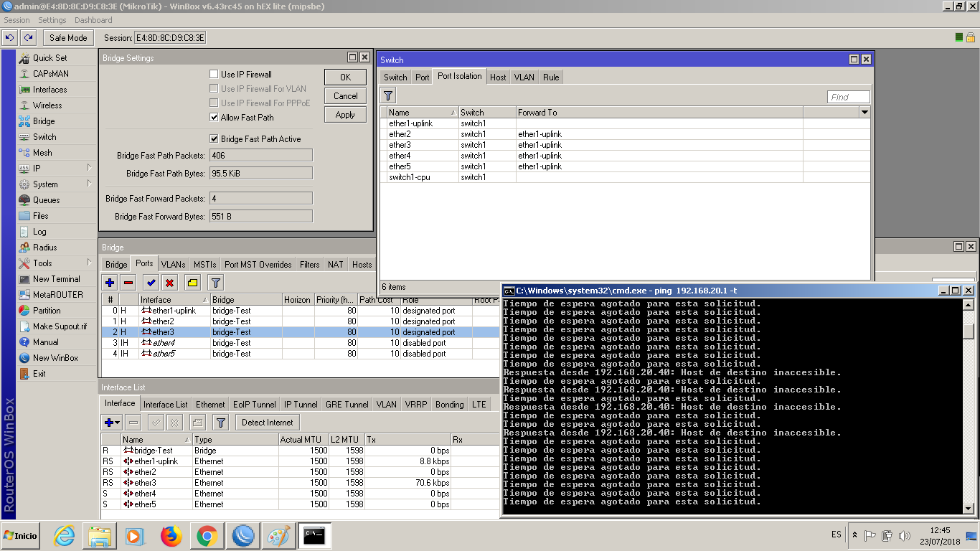Open Interfaces menu in sidebar
Screen dimensions: 980x551
[x=50, y=90]
